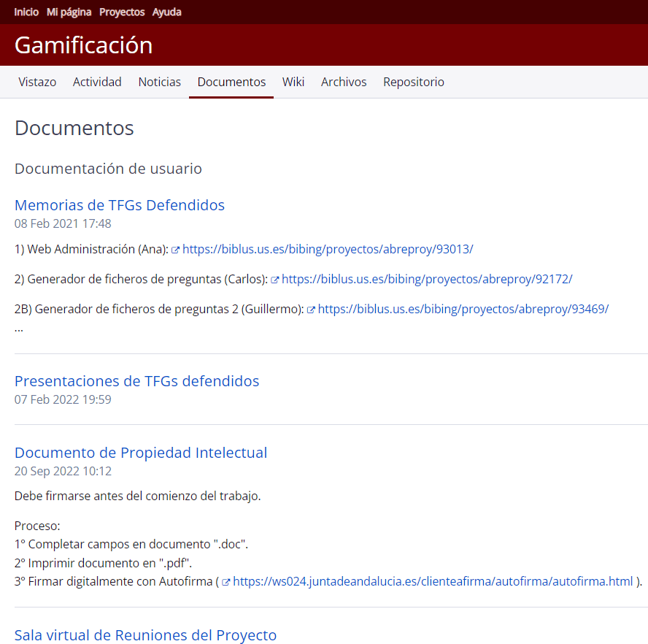Switch to the Actividad tab
648x644 pixels.
coord(97,82)
